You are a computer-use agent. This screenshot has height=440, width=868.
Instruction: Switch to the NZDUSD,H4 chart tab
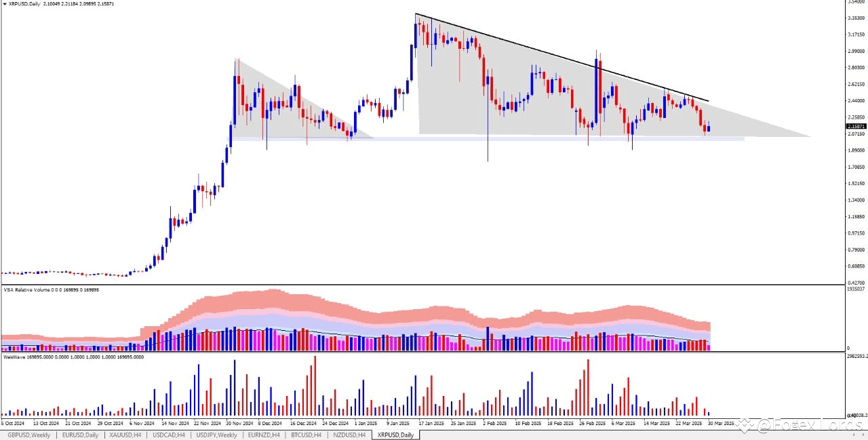pyautogui.click(x=351, y=435)
